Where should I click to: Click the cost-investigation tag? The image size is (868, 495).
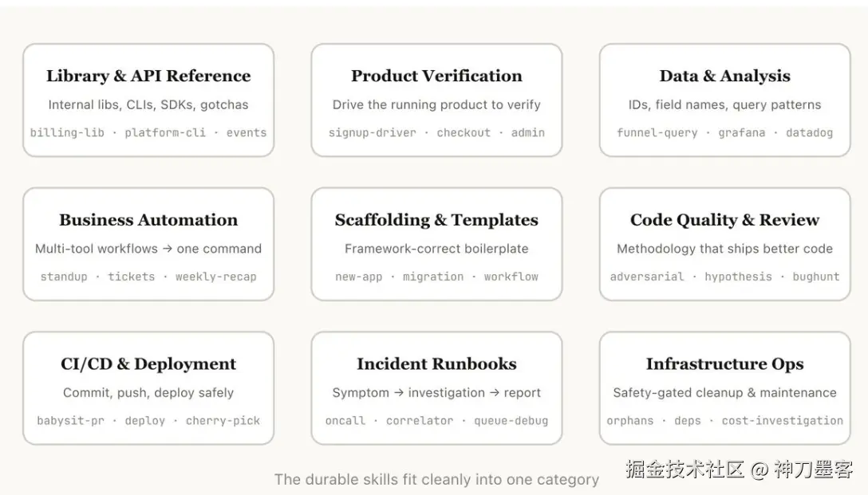tap(782, 420)
